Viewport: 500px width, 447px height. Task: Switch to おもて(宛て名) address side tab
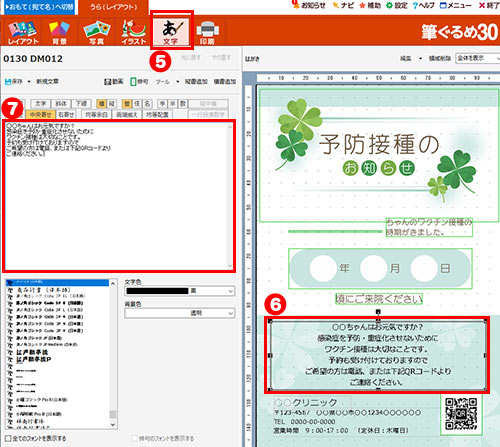[x=39, y=7]
